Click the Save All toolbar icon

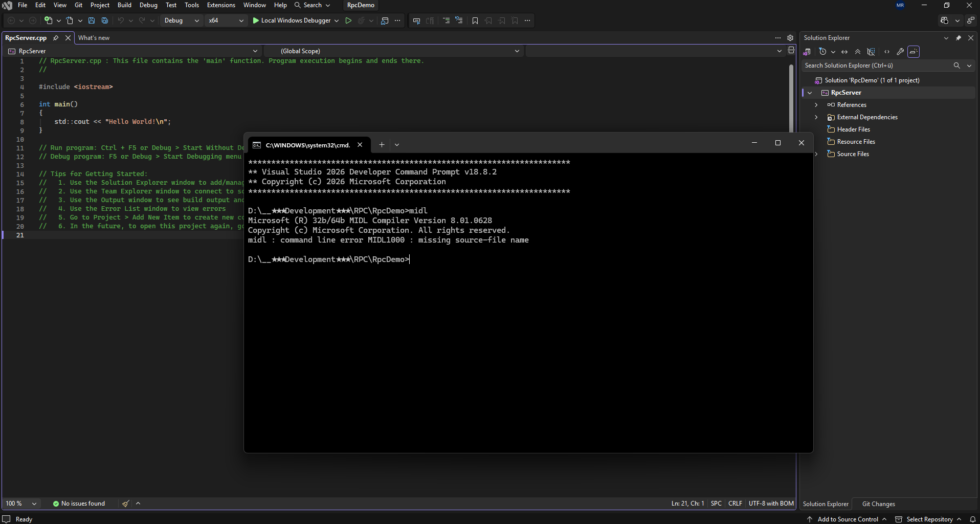(105, 20)
